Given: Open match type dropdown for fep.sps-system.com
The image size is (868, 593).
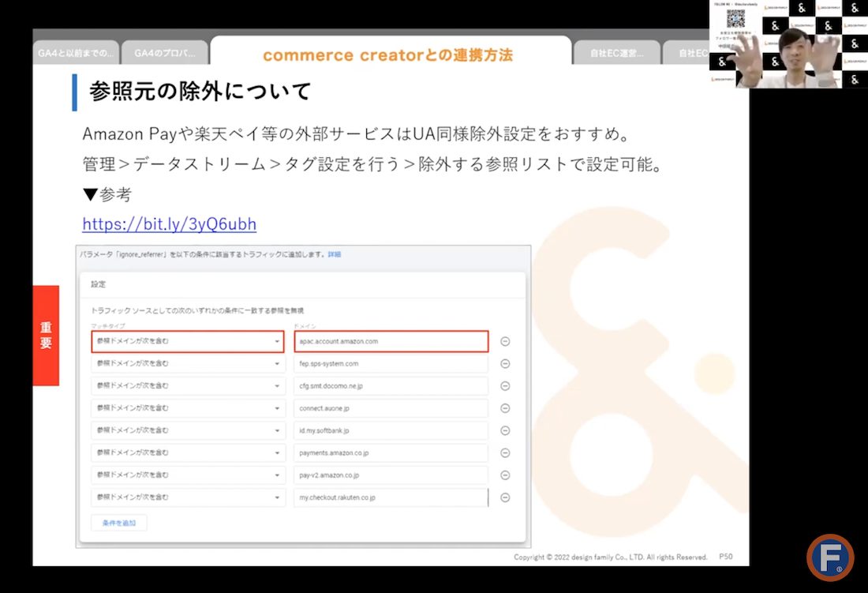Looking at the screenshot, I should (188, 364).
